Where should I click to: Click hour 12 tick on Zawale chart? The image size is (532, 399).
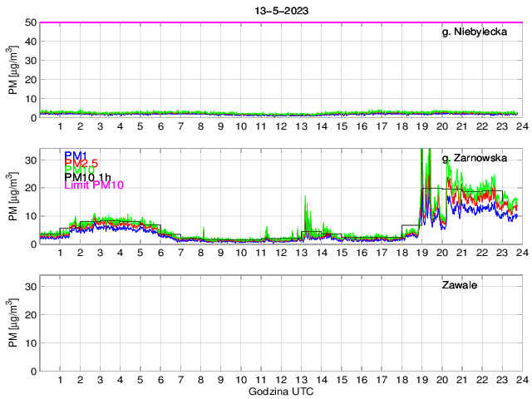pyautogui.click(x=280, y=379)
